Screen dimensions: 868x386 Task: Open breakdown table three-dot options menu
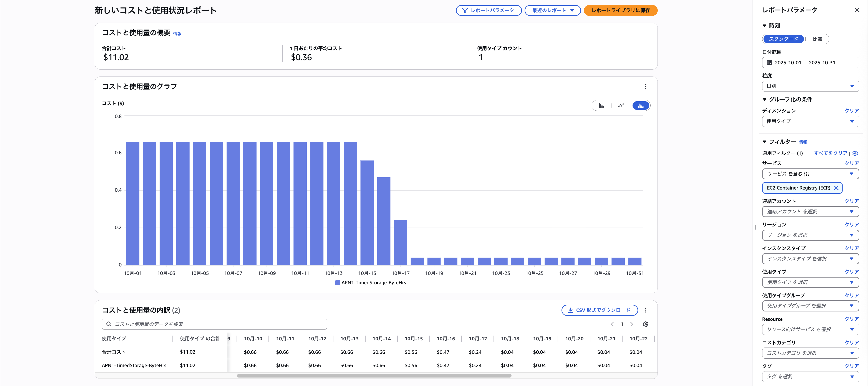pyautogui.click(x=646, y=310)
